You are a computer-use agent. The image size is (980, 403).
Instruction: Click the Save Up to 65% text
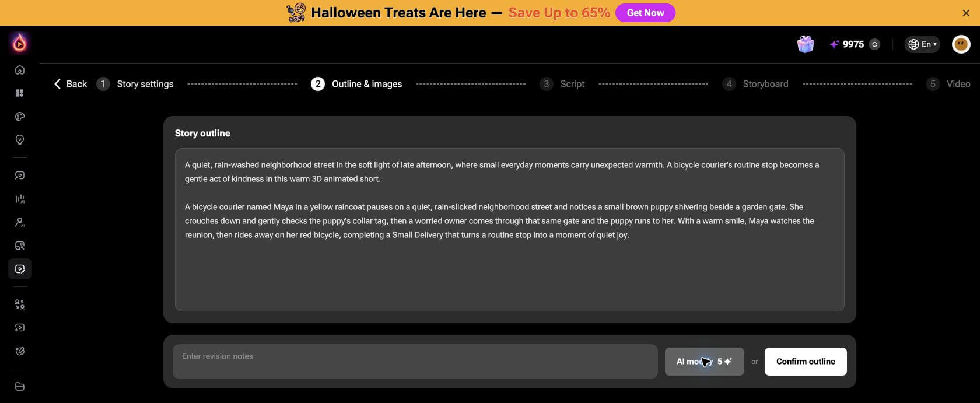[559, 13]
